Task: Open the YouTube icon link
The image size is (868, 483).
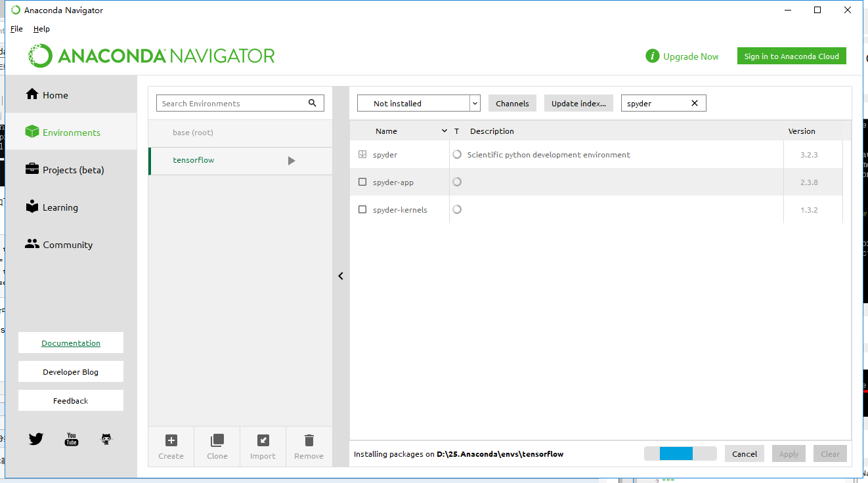Action: 72,439
